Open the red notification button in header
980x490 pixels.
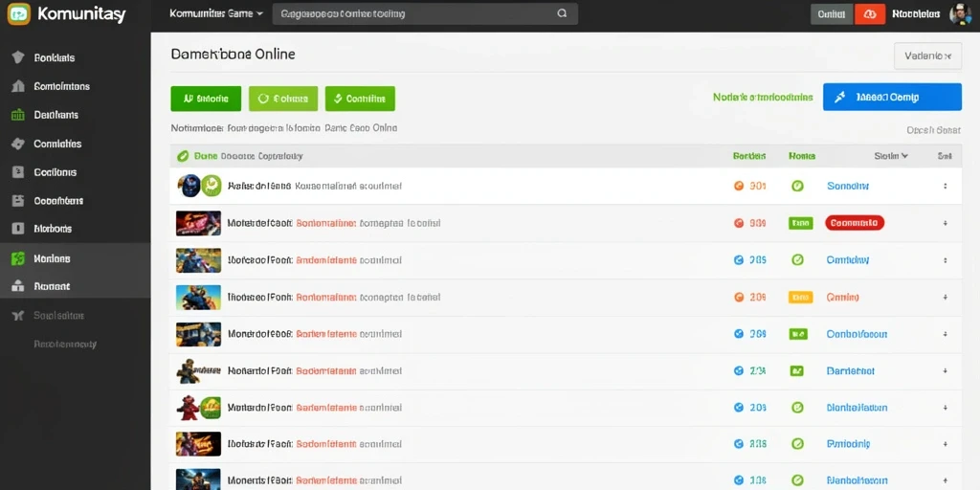870,13
